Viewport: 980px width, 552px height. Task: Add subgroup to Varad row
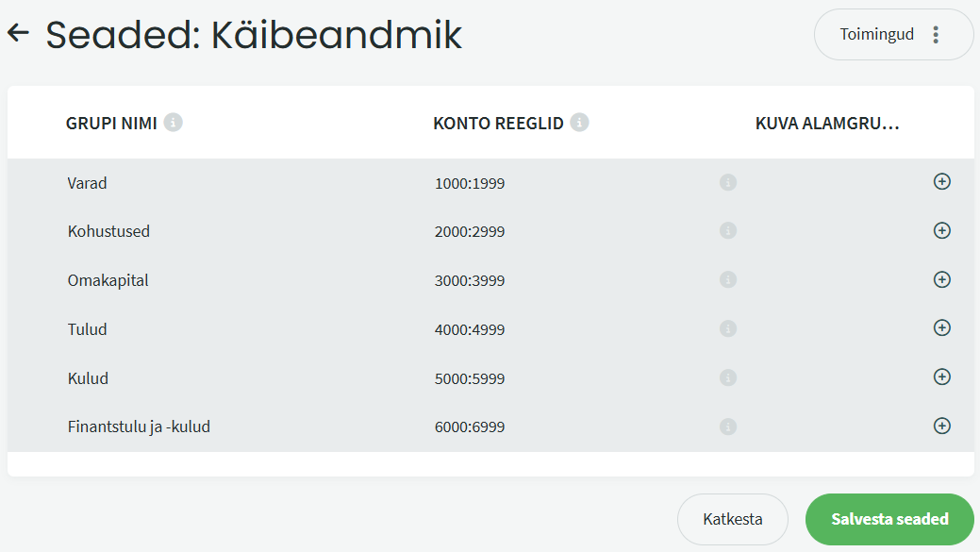pos(941,182)
